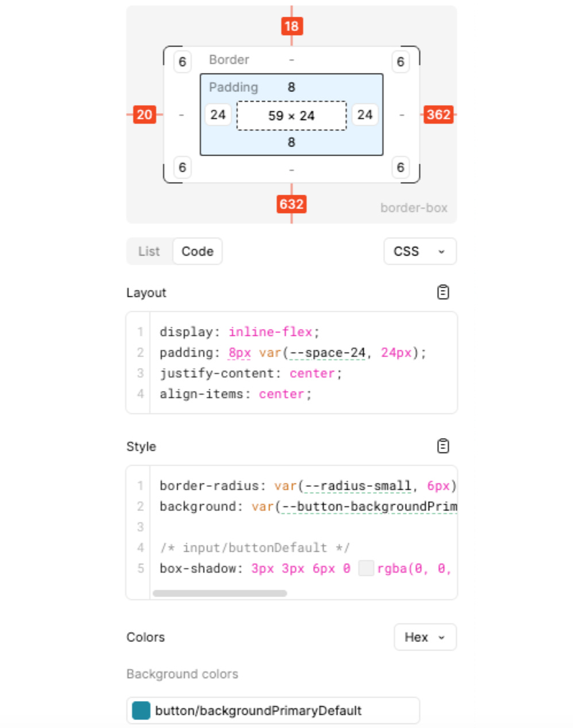Click the border-box label
The image size is (573, 728).
pos(414,208)
